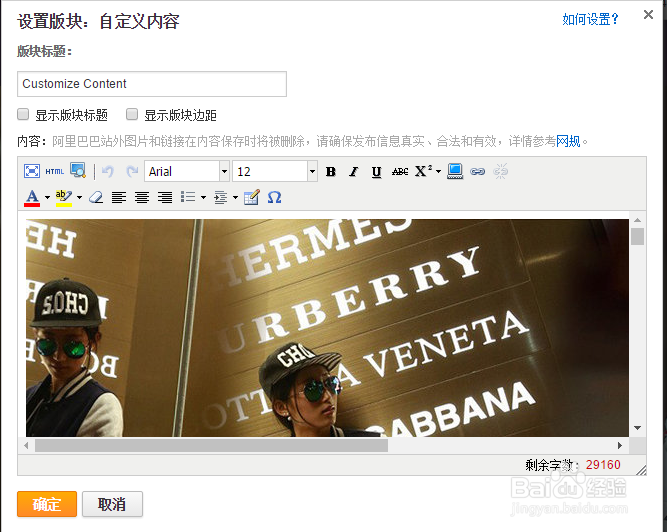Close the 设置版块 dialog
Image resolution: width=667 pixels, height=532 pixels.
648,14
